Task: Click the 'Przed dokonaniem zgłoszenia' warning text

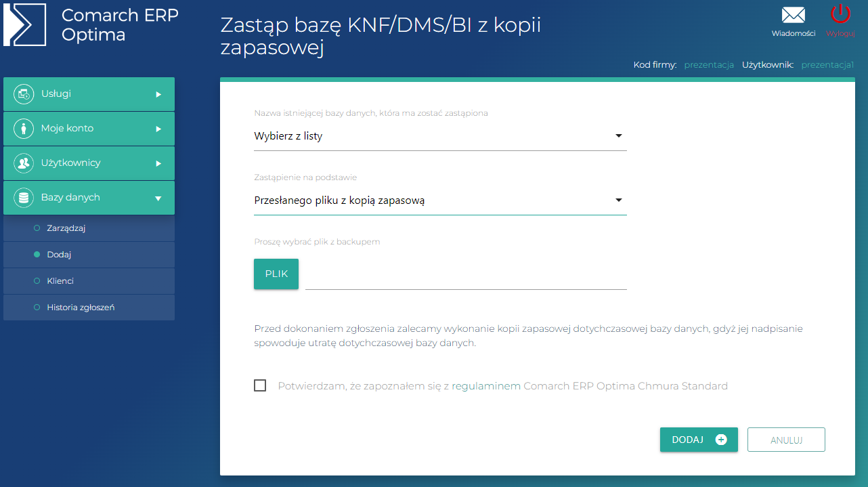Action: point(528,336)
